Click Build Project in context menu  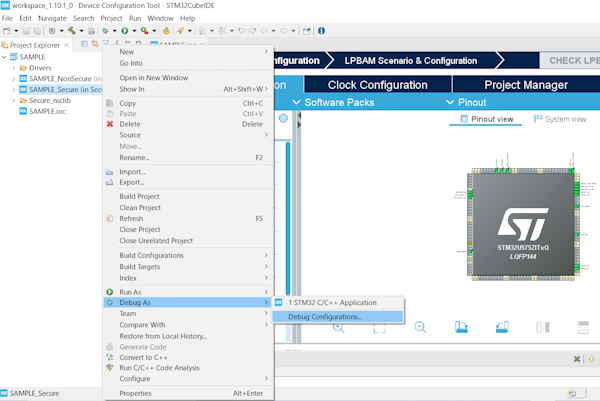pyautogui.click(x=141, y=196)
